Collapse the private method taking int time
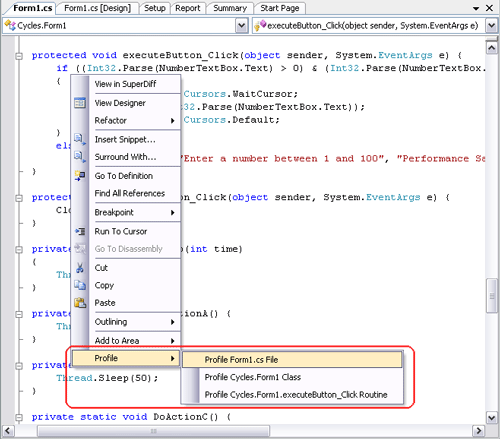500x439 pixels. pos(19,249)
